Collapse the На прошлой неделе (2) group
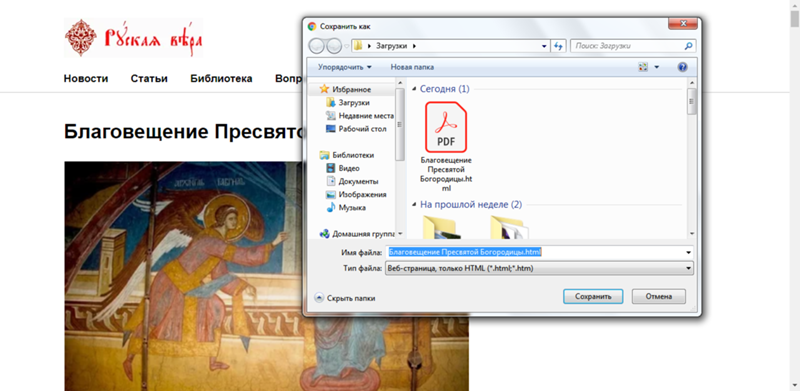 tap(414, 205)
